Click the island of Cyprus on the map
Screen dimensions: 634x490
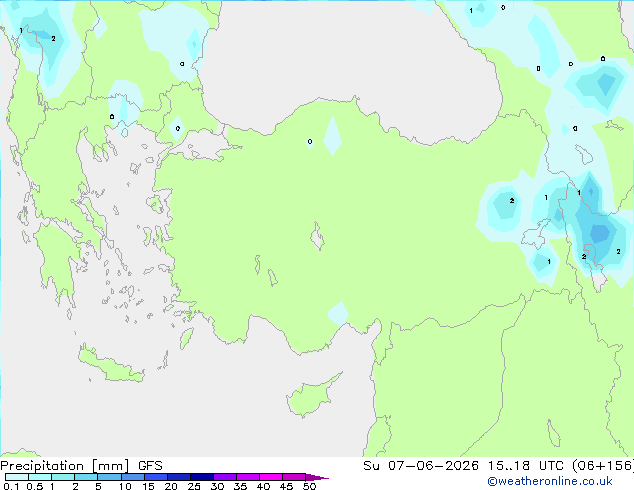coord(311,397)
